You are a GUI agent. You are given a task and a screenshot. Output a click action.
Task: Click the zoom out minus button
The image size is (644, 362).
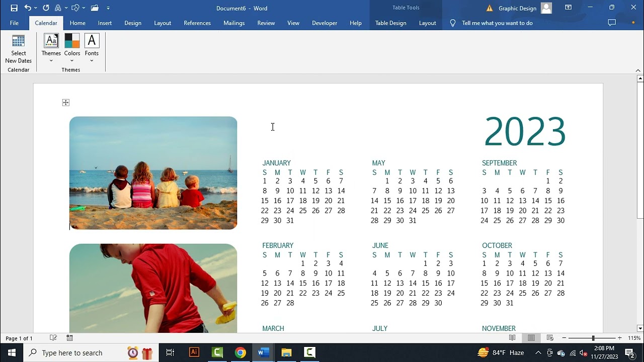564,338
